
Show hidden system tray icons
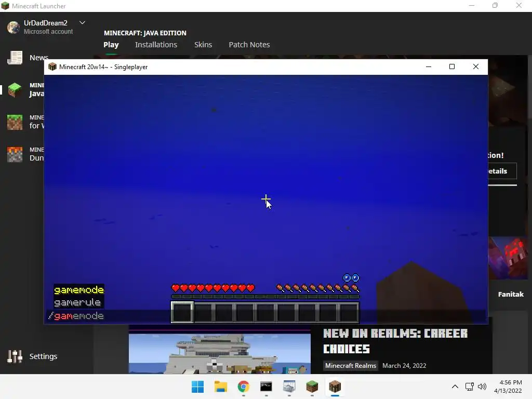(455, 387)
